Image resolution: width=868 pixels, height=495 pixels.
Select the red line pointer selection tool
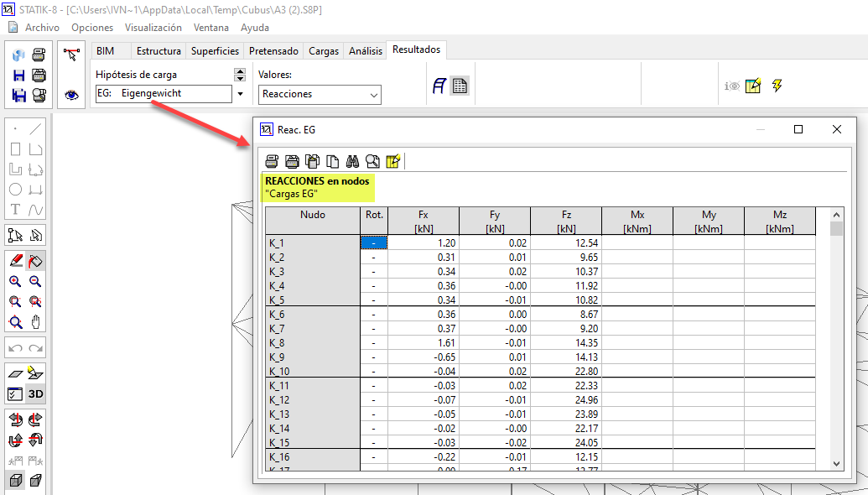(71, 55)
